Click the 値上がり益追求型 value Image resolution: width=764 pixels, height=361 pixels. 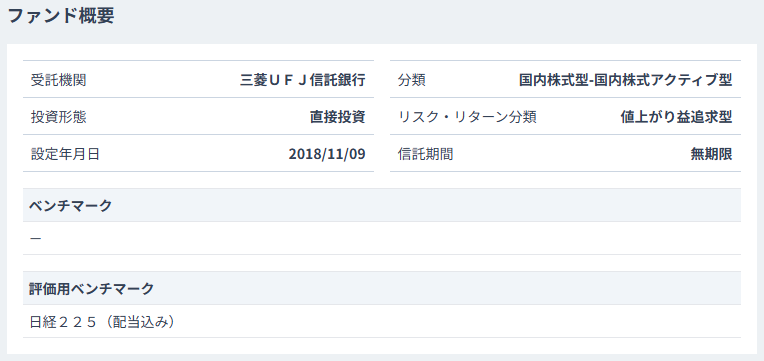676,117
